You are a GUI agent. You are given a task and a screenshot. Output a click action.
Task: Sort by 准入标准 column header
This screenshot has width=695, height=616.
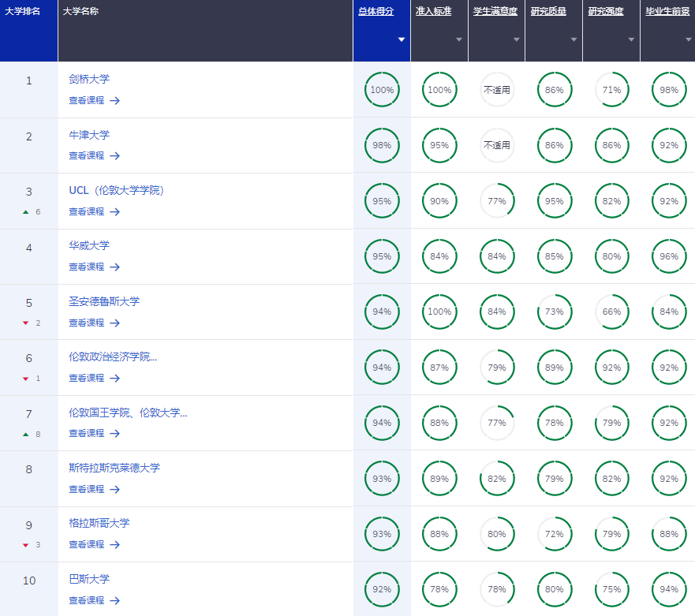pos(434,12)
